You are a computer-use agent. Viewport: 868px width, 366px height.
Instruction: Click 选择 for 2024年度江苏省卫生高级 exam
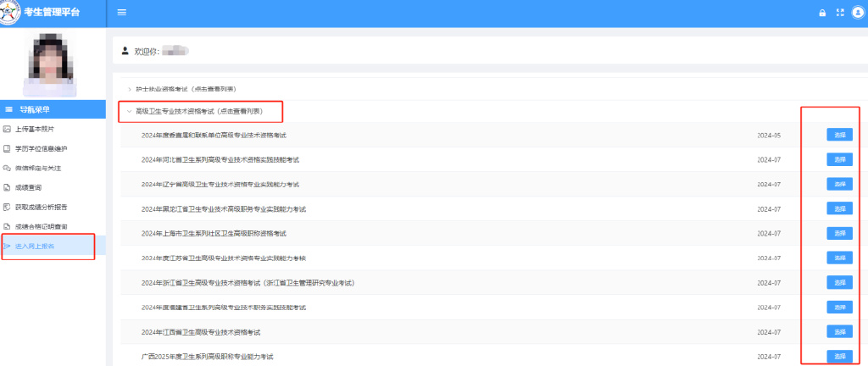(839, 258)
